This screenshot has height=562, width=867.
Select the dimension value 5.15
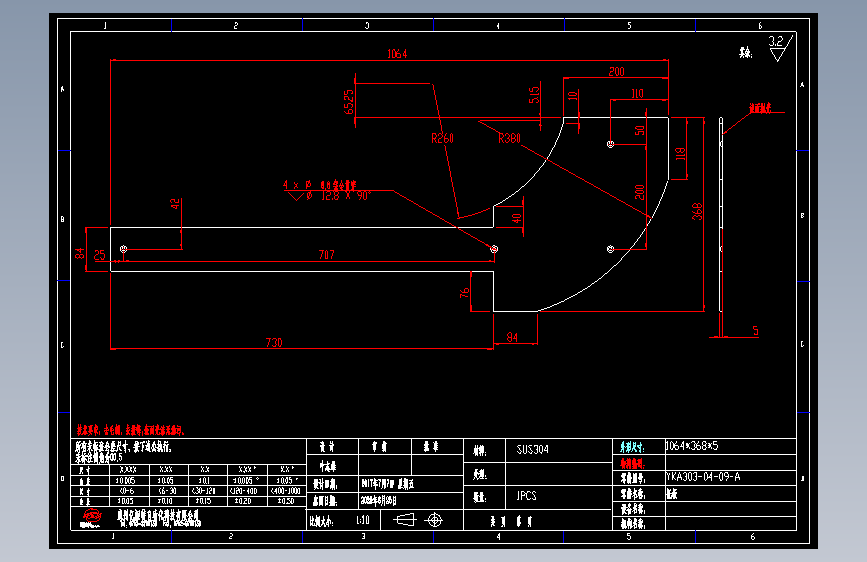tap(534, 95)
